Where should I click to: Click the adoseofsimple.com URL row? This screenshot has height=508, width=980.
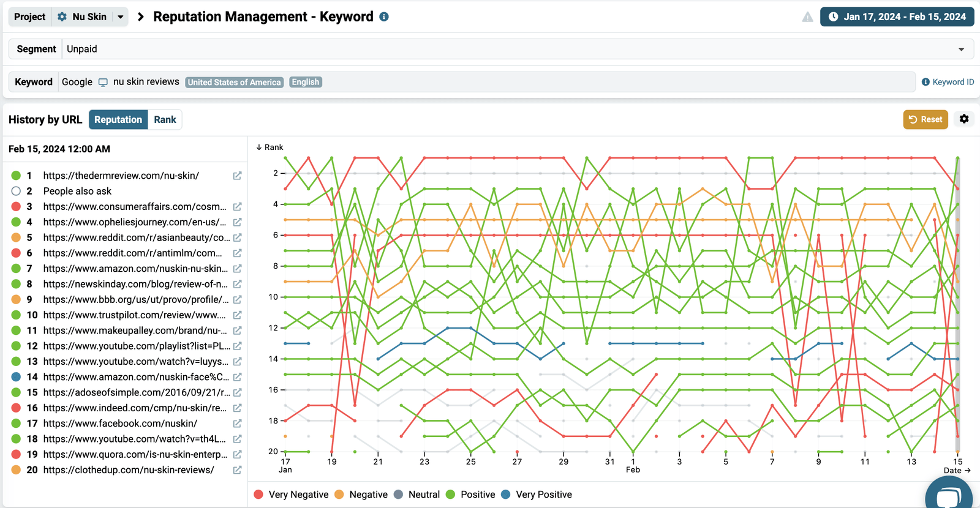pyautogui.click(x=126, y=392)
